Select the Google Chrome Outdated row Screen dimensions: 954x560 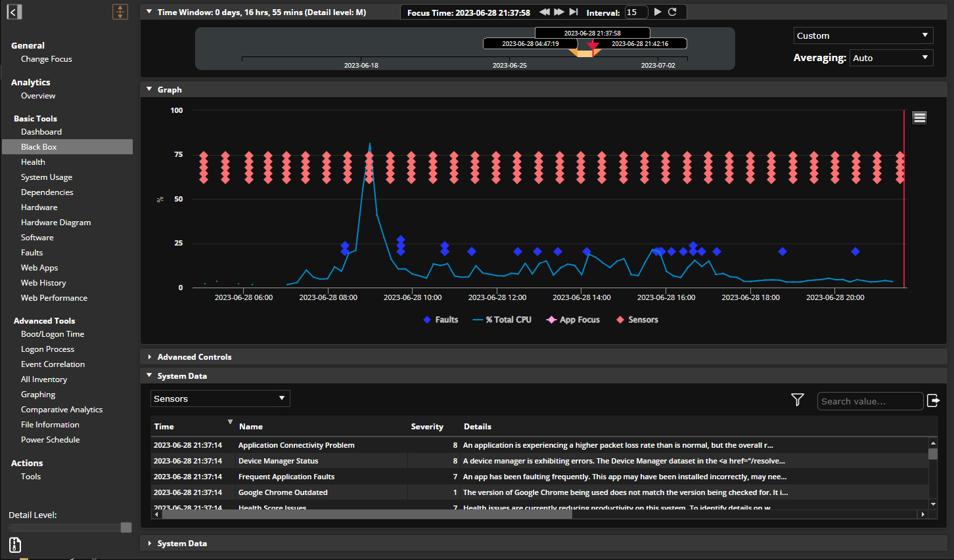pos(539,492)
